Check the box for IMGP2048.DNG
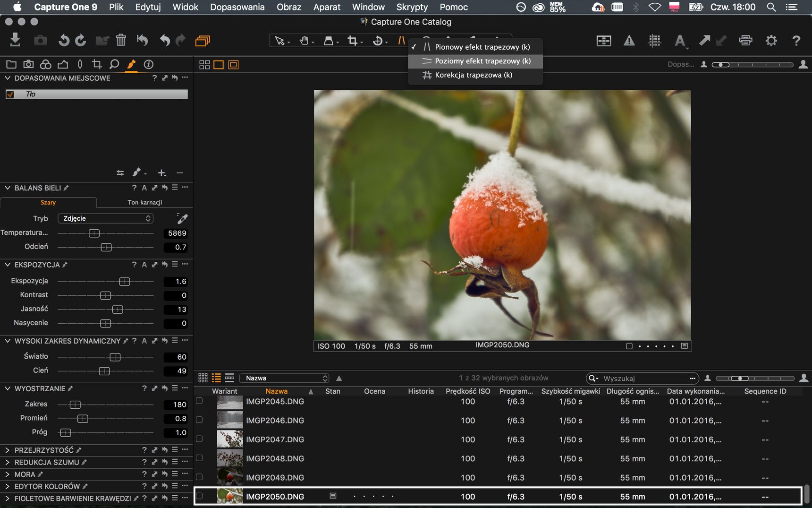 pyautogui.click(x=199, y=458)
